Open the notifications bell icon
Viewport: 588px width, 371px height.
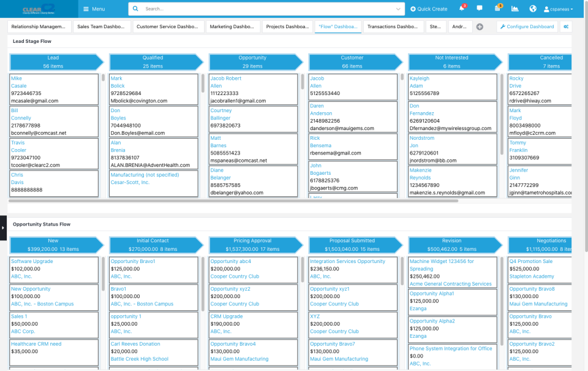462,8
